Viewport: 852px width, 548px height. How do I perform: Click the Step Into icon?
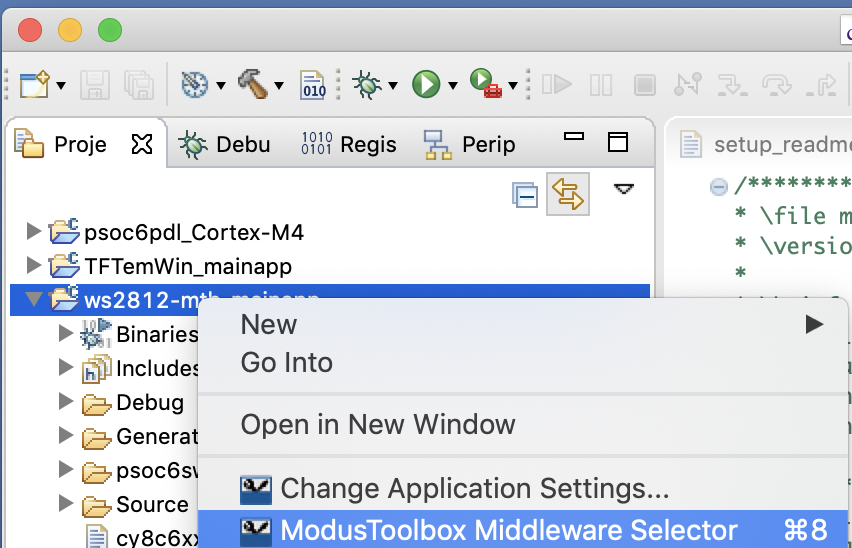click(732, 85)
